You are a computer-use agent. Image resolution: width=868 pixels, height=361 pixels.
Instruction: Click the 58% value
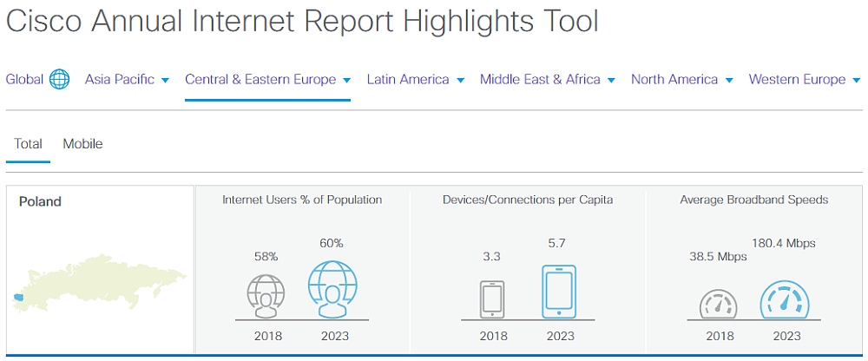(266, 257)
